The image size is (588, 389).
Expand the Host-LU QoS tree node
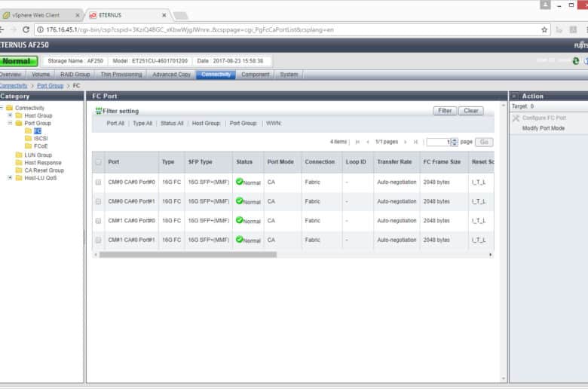(10, 177)
